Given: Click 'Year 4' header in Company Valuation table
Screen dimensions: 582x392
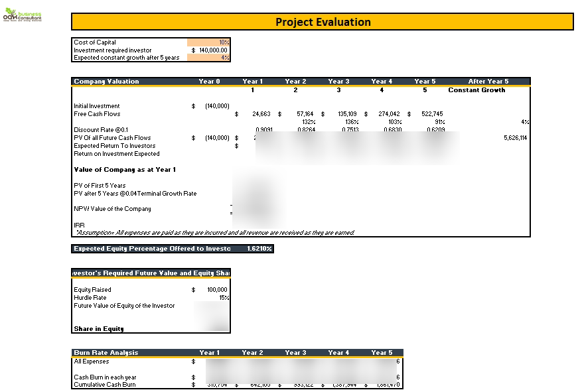Looking at the screenshot, I should pyautogui.click(x=382, y=81).
